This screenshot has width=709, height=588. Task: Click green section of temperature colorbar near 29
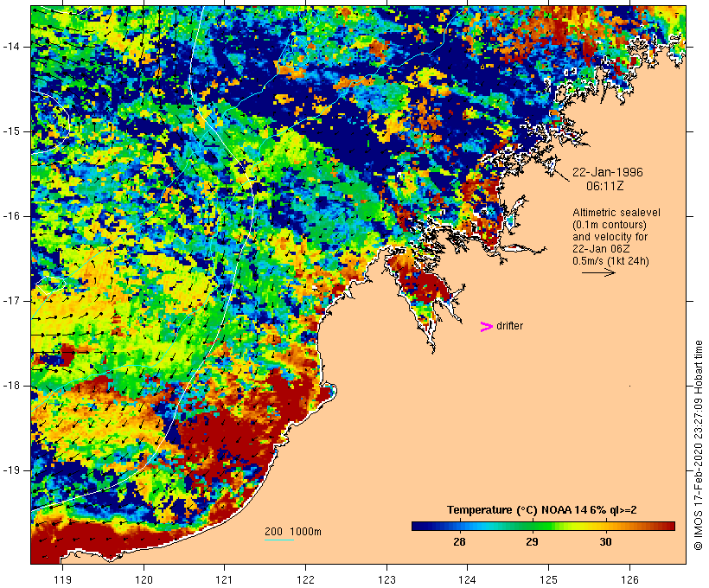point(533,526)
